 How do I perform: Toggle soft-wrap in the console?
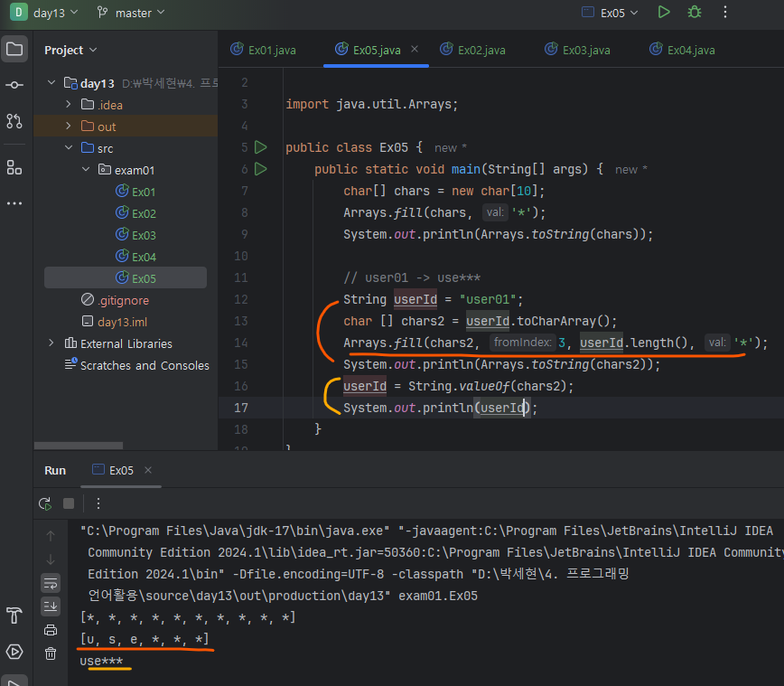[51, 583]
